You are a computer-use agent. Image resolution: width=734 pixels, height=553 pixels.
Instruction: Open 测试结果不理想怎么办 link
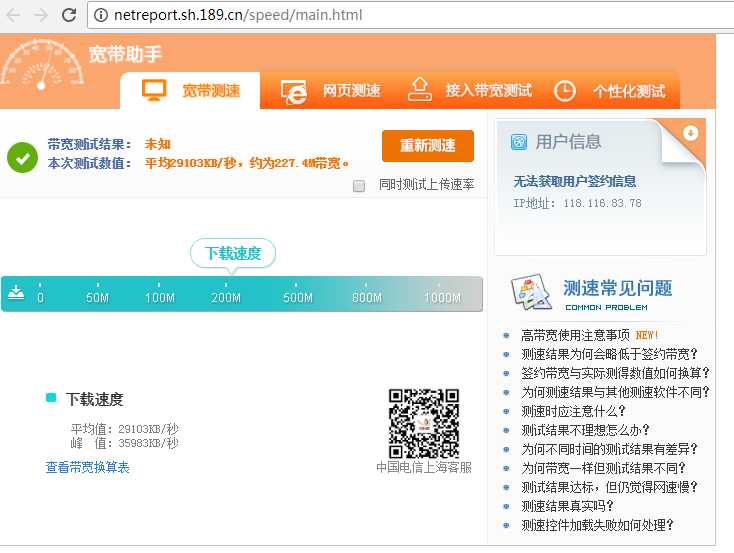tap(585, 430)
